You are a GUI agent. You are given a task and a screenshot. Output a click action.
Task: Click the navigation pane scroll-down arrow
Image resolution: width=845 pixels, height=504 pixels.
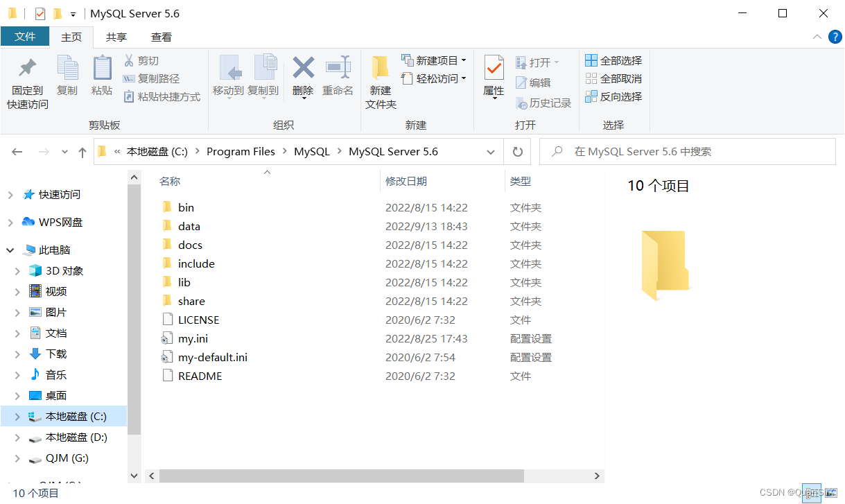[x=134, y=476]
